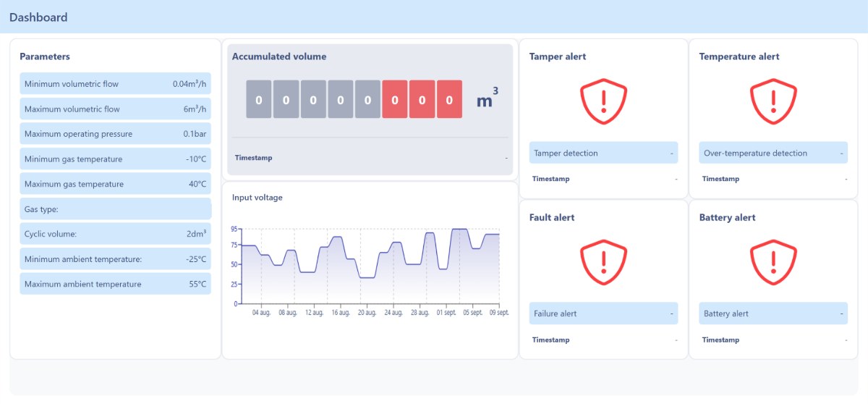Screen dimensions: 868x404
Task: Select the Minimum ambient temperature row
Action: [115, 258]
